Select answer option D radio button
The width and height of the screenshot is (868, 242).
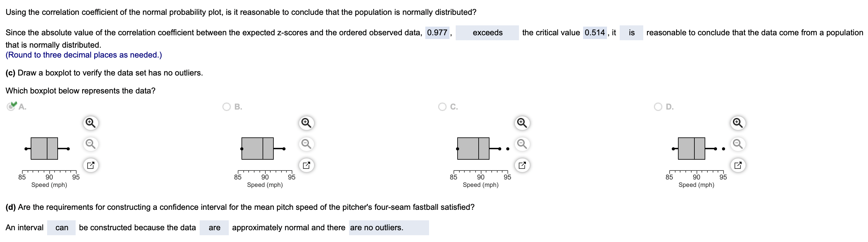click(x=658, y=107)
